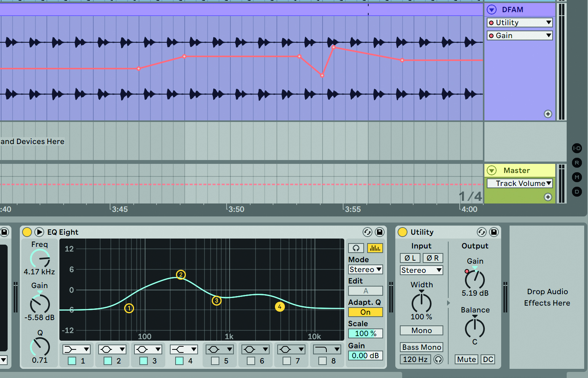Turn off Adapt. Q in EQ Eight
This screenshot has height=378, width=588.
coord(365,312)
